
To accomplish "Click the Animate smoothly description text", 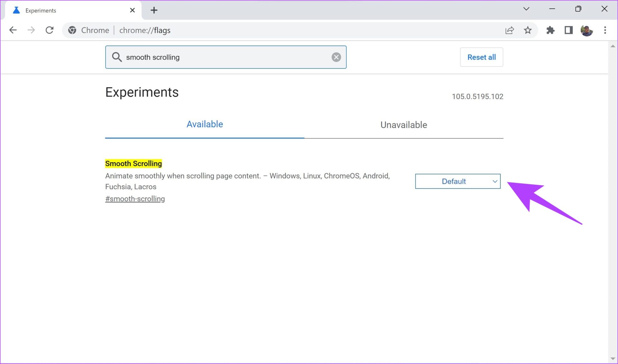I will [248, 181].
